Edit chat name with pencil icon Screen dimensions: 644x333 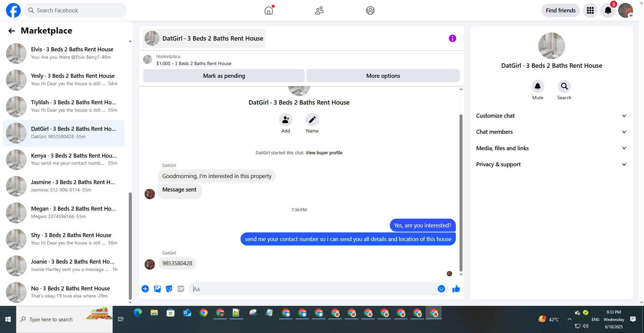tap(312, 120)
